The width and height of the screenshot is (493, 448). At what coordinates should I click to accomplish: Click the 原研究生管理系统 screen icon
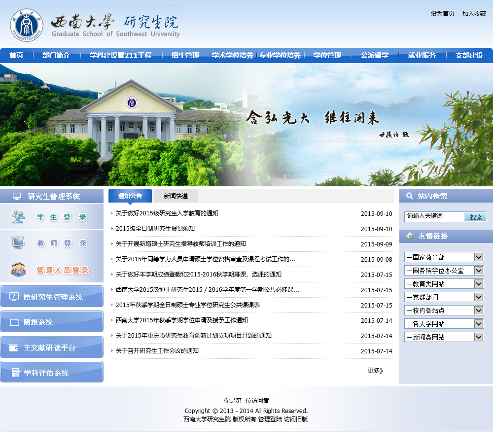click(x=14, y=297)
